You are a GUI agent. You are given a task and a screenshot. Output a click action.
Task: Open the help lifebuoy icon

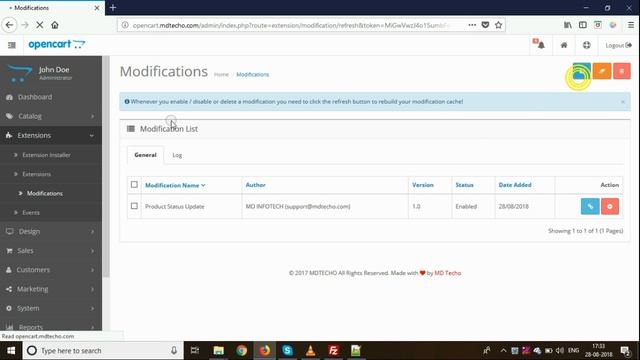pyautogui.click(x=587, y=45)
